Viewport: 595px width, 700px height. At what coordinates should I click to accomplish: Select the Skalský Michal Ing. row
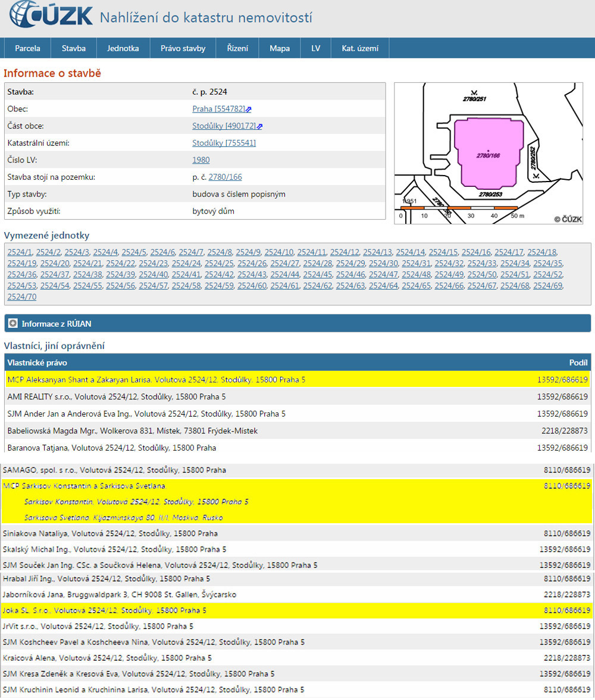pyautogui.click(x=297, y=549)
